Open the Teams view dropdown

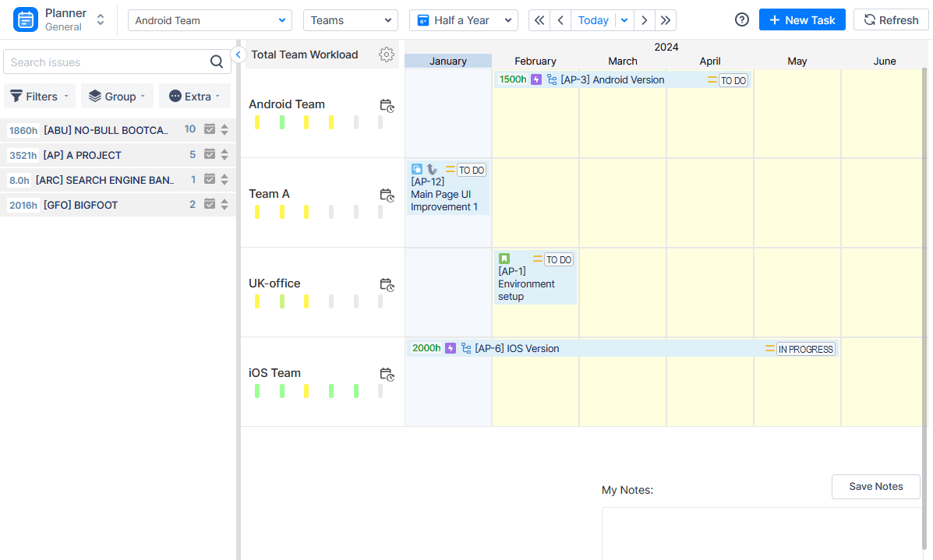[350, 19]
